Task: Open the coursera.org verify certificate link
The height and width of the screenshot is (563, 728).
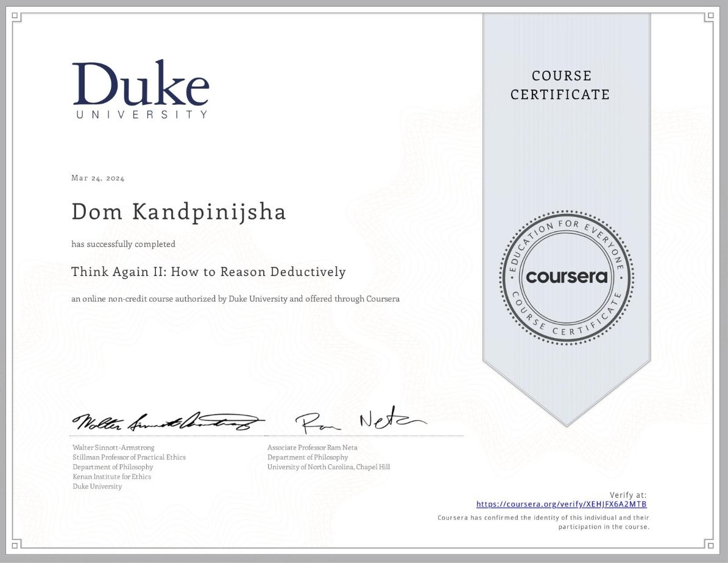Action: pyautogui.click(x=561, y=504)
